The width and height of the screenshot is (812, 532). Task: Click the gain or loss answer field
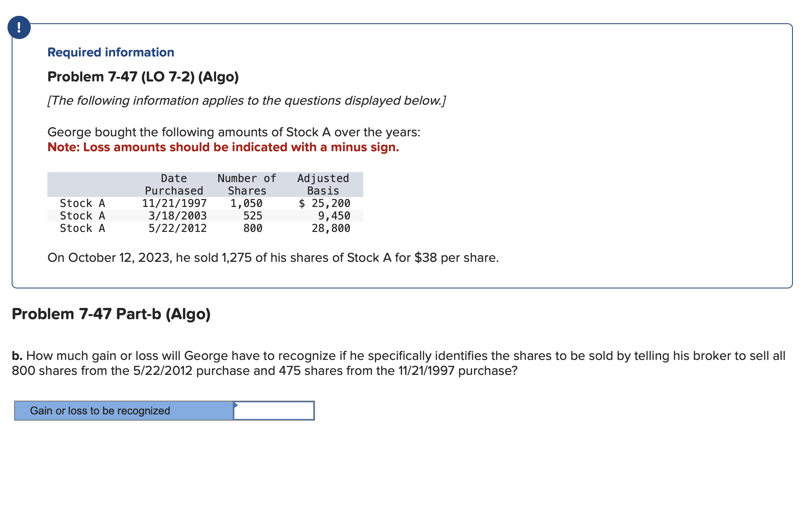tap(273, 411)
